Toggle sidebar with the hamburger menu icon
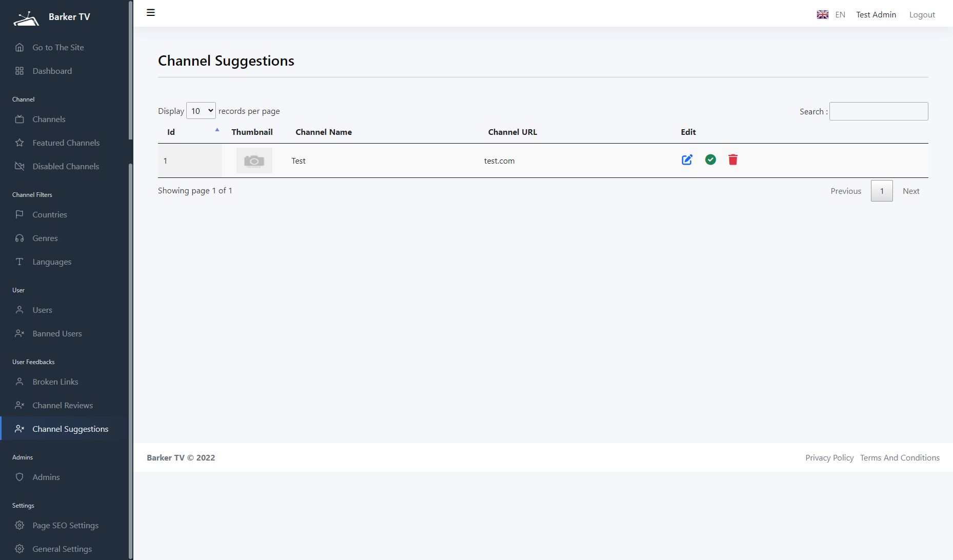The width and height of the screenshot is (953, 560). [151, 13]
